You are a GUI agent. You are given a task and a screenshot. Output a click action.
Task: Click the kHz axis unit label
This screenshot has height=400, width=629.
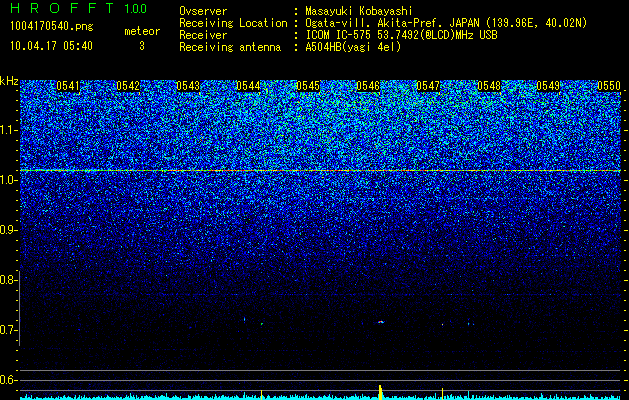click(x=9, y=81)
